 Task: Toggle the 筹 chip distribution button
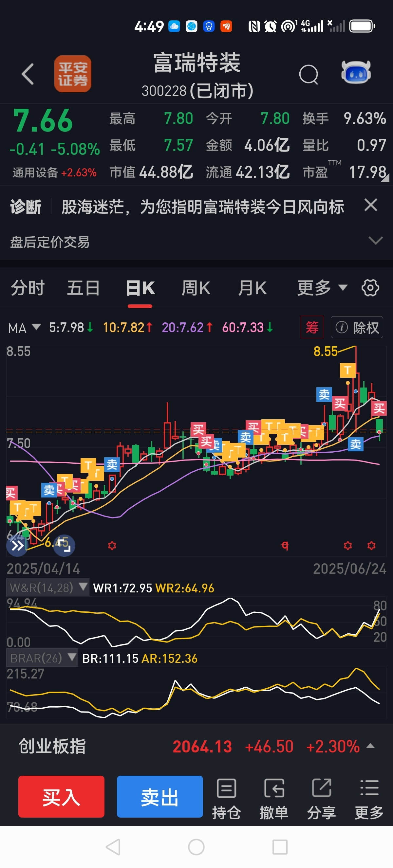point(312,327)
